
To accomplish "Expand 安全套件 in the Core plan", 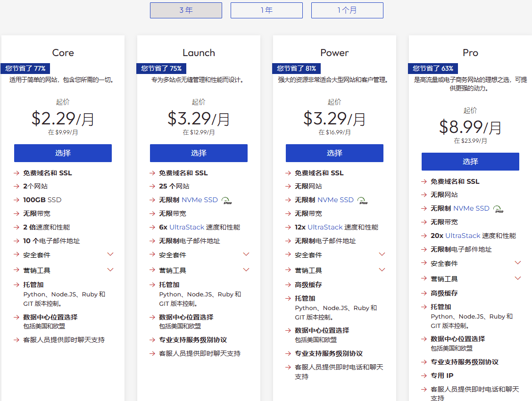I will click(x=110, y=254).
